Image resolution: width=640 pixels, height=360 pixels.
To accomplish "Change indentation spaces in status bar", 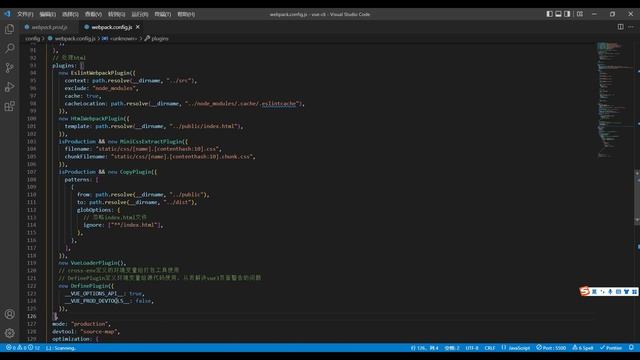I will click(x=452, y=348).
